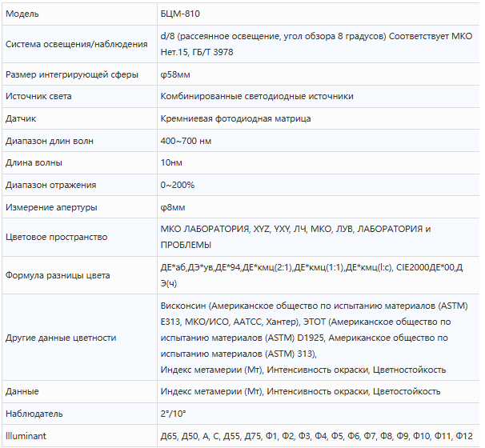Screen dimensions: 485x448
Task: Select "Комбинированные светодиодные источники" text
Action: coord(257,96)
